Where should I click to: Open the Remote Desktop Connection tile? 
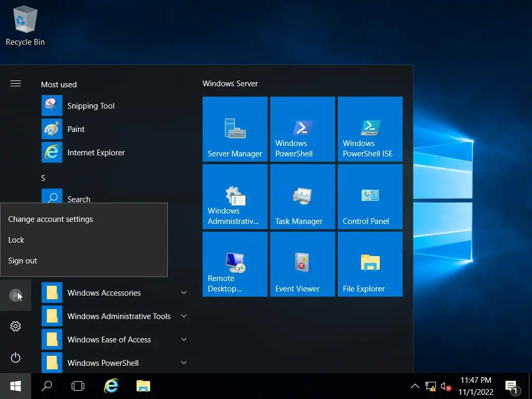(x=235, y=264)
